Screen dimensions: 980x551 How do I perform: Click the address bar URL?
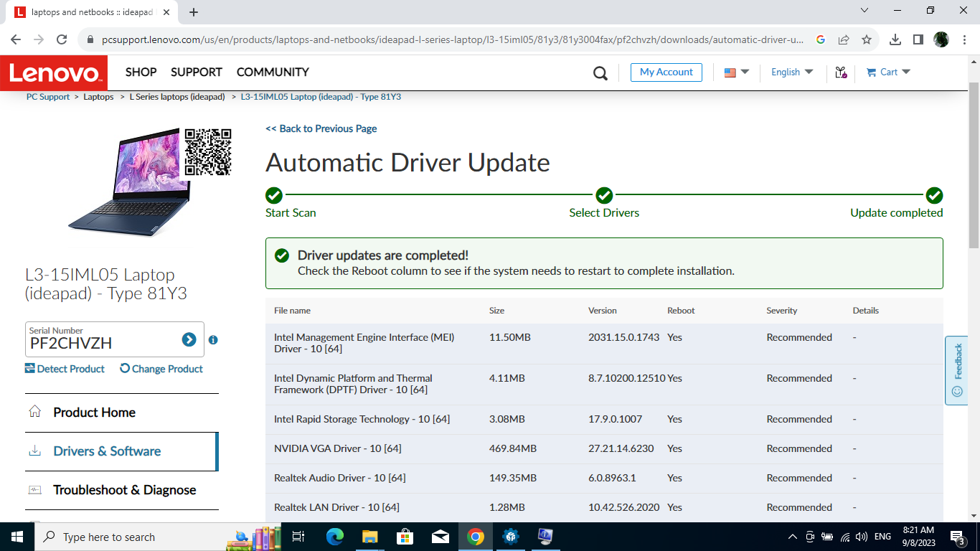[452, 39]
